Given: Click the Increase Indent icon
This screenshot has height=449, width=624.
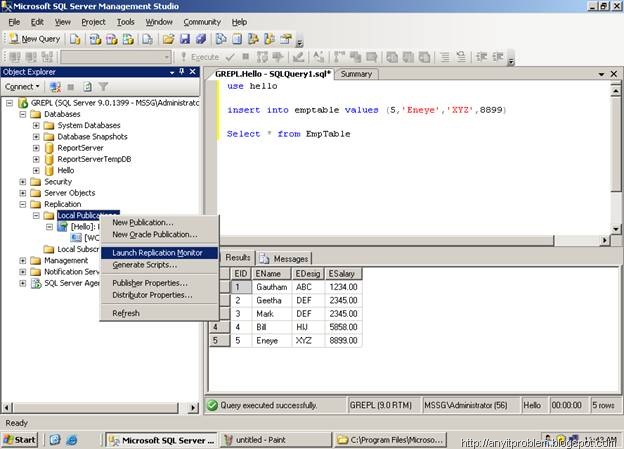Looking at the screenshot, I should coord(498,57).
